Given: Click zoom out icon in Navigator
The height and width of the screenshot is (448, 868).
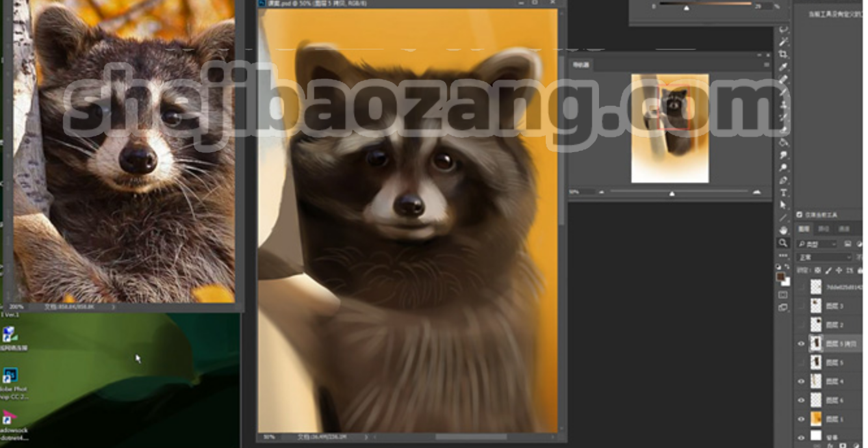Looking at the screenshot, I should [x=602, y=192].
